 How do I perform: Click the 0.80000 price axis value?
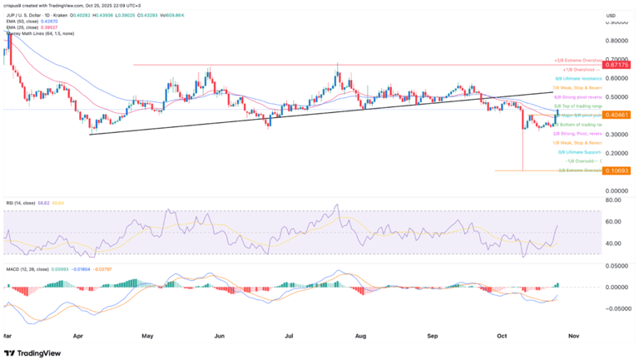(x=617, y=41)
